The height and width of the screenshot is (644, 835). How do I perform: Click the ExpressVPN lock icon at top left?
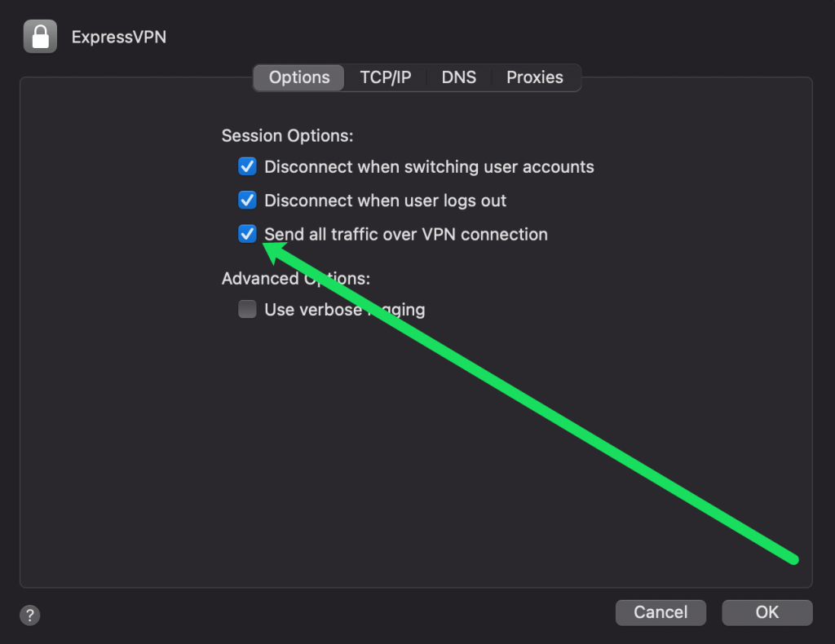(40, 36)
